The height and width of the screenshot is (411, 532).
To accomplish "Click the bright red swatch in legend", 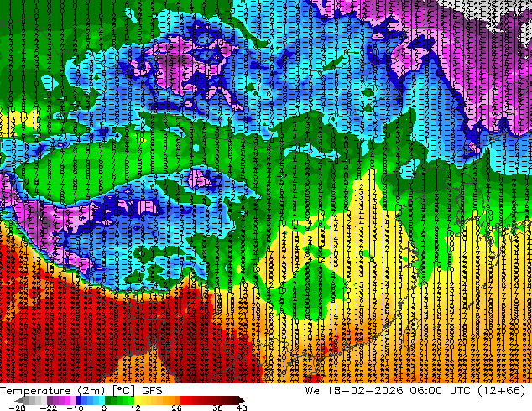I will (183, 400).
